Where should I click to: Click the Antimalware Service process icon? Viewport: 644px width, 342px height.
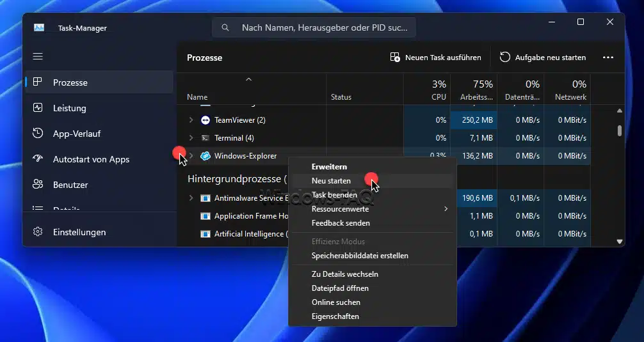click(205, 198)
